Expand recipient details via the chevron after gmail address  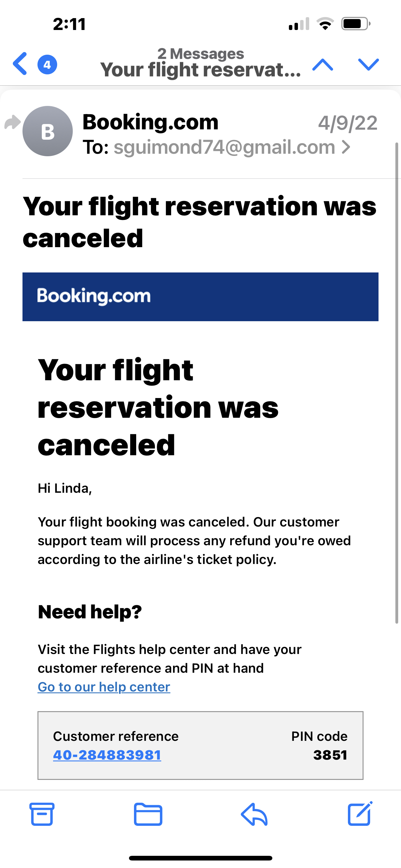346,147
